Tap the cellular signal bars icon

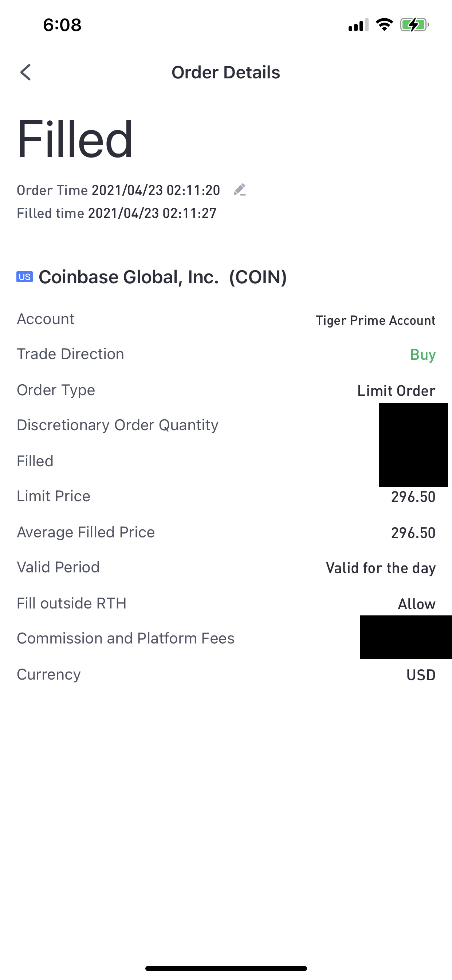tap(358, 25)
